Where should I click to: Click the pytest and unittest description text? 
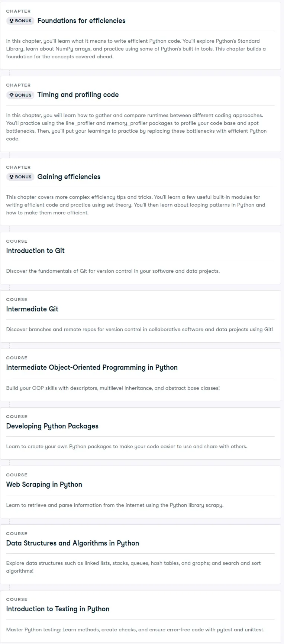point(135,630)
